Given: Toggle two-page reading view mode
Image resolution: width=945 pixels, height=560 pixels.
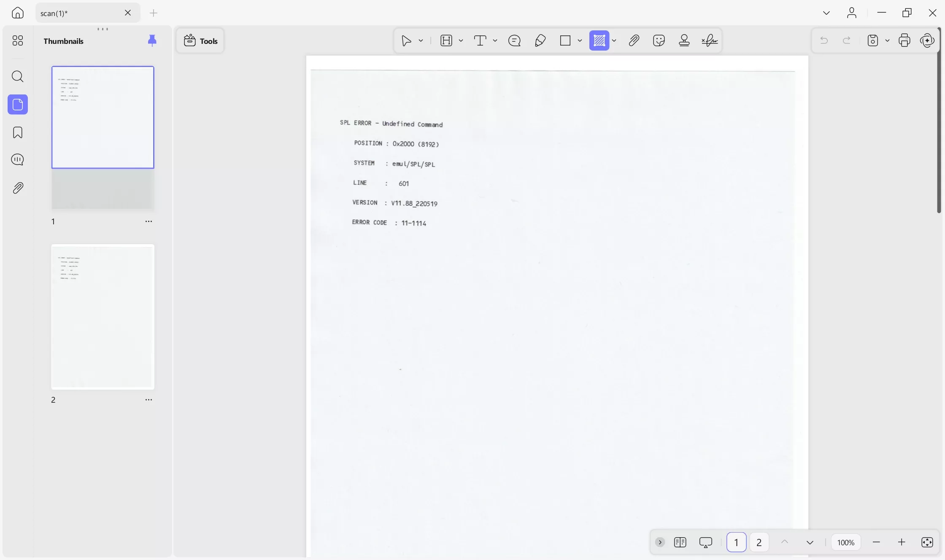Looking at the screenshot, I should (680, 542).
